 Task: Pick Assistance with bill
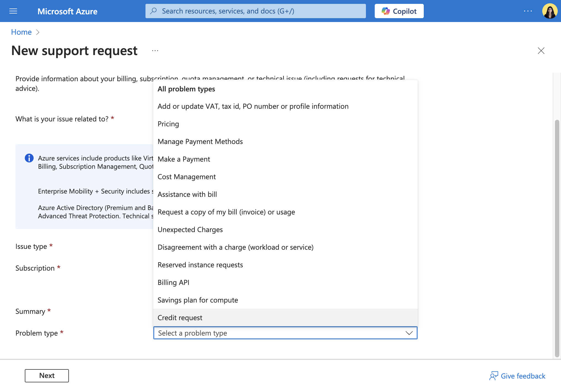point(285,194)
